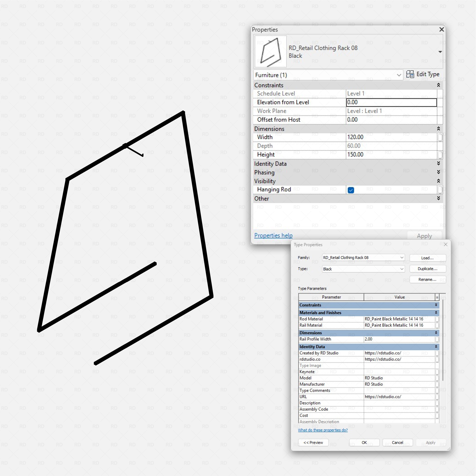Screen dimensions: 476x476
Task: Click the Edit Type icon
Action: click(x=410, y=74)
